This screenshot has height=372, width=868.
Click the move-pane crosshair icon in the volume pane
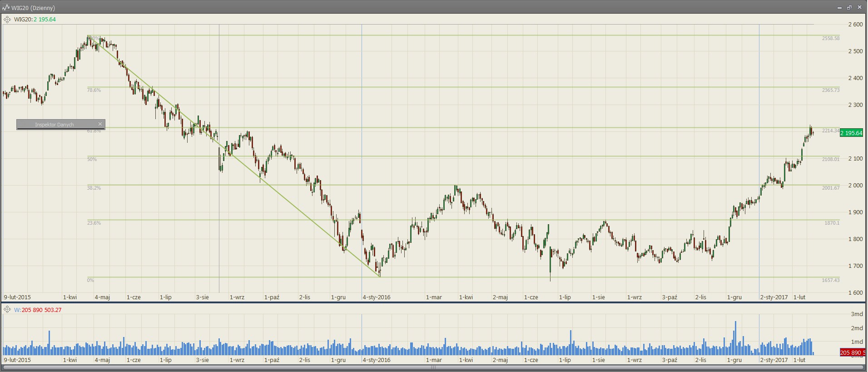[x=7, y=310]
